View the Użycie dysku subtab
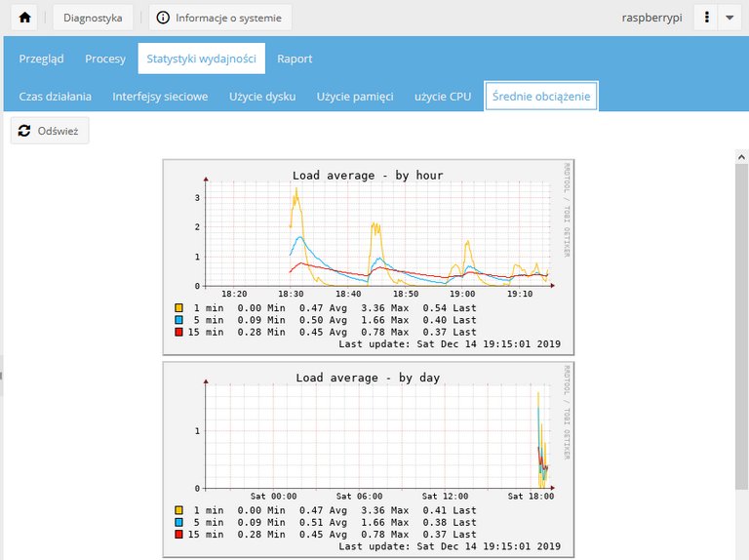 (x=262, y=97)
